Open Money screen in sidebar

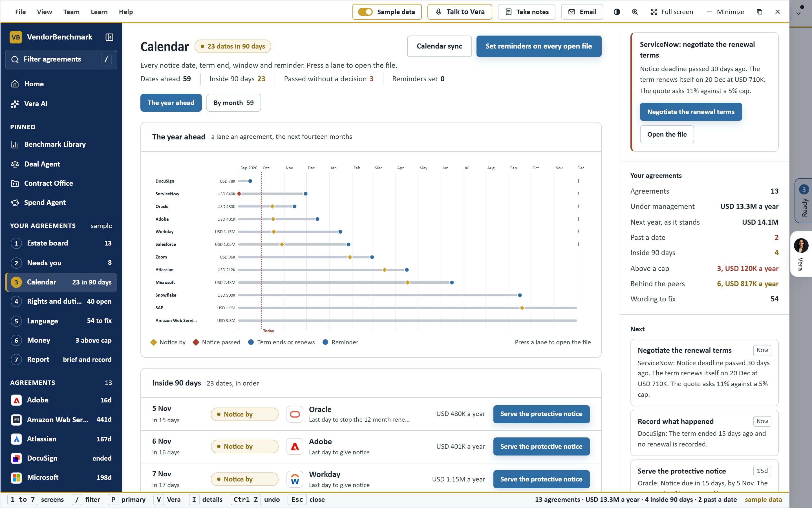[x=61, y=340]
